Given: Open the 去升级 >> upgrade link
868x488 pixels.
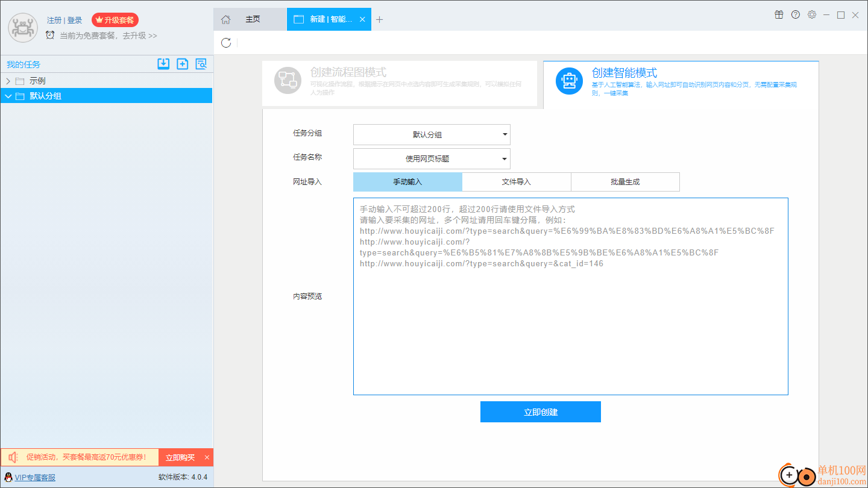Looking at the screenshot, I should (139, 36).
